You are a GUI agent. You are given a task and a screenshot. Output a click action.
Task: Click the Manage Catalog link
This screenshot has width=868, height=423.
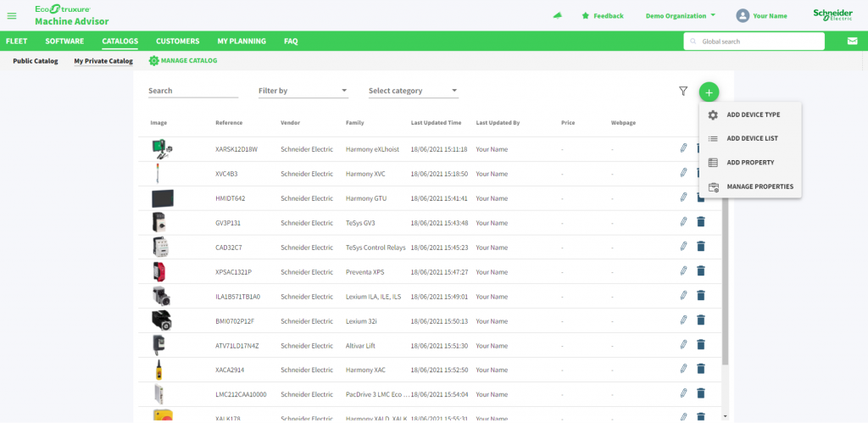189,61
